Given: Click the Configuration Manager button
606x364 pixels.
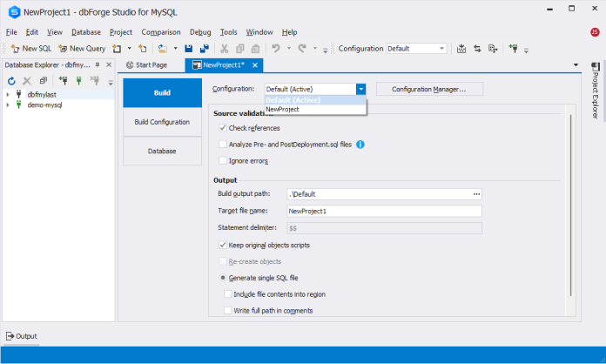Looking at the screenshot, I should click(429, 89).
